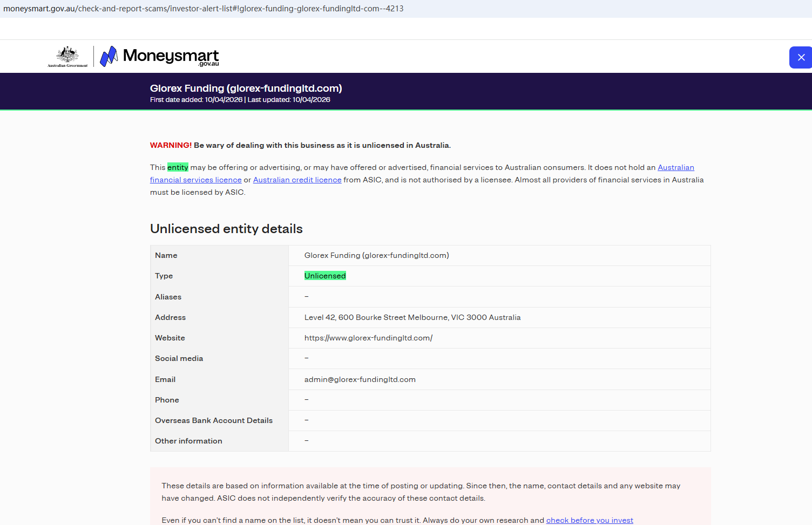Click the Moneysmart.gov.au wordmark
The height and width of the screenshot is (525, 812).
pyautogui.click(x=171, y=56)
